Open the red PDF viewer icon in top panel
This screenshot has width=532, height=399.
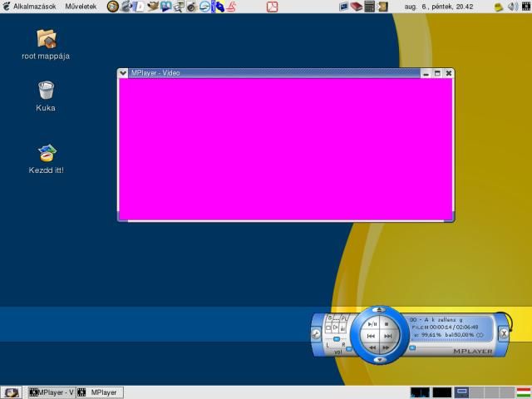pos(272,7)
